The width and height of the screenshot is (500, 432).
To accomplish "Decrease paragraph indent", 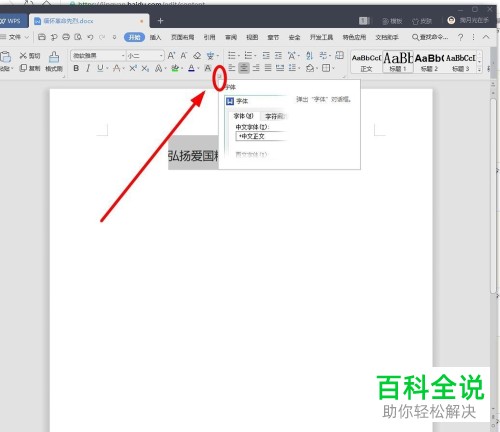I will tap(266, 55).
